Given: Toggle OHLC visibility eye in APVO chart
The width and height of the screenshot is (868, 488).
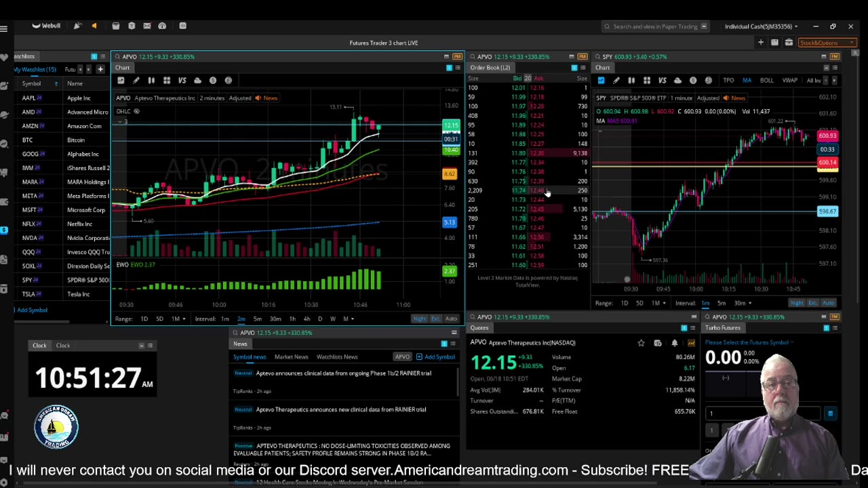Looking at the screenshot, I should pyautogui.click(x=136, y=111).
